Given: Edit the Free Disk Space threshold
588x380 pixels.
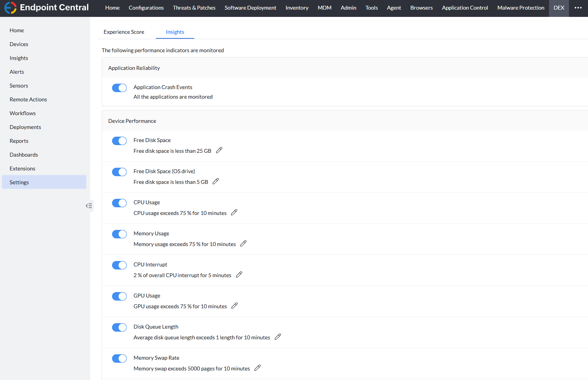Looking at the screenshot, I should pos(219,150).
